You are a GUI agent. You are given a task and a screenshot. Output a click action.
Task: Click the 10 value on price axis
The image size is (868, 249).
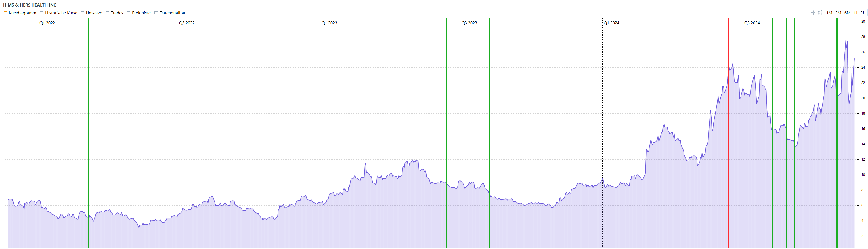pos(863,175)
